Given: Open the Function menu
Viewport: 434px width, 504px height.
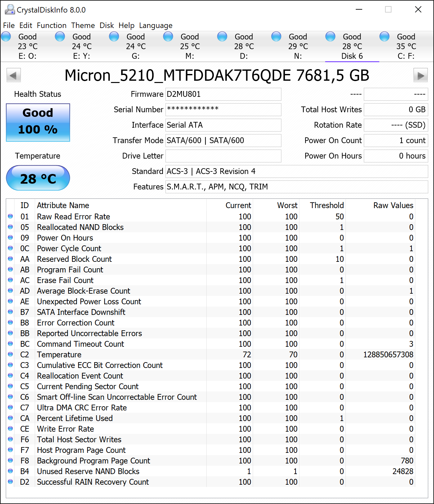Looking at the screenshot, I should pos(52,25).
